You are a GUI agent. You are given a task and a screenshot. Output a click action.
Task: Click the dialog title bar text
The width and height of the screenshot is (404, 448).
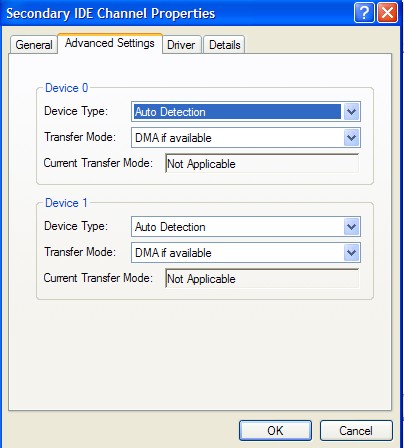tap(111, 14)
